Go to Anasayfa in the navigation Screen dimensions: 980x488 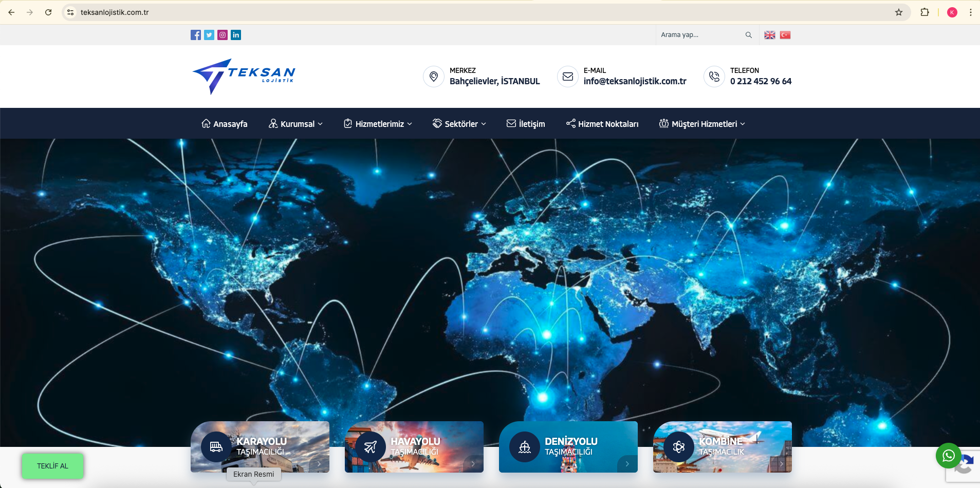coord(225,124)
